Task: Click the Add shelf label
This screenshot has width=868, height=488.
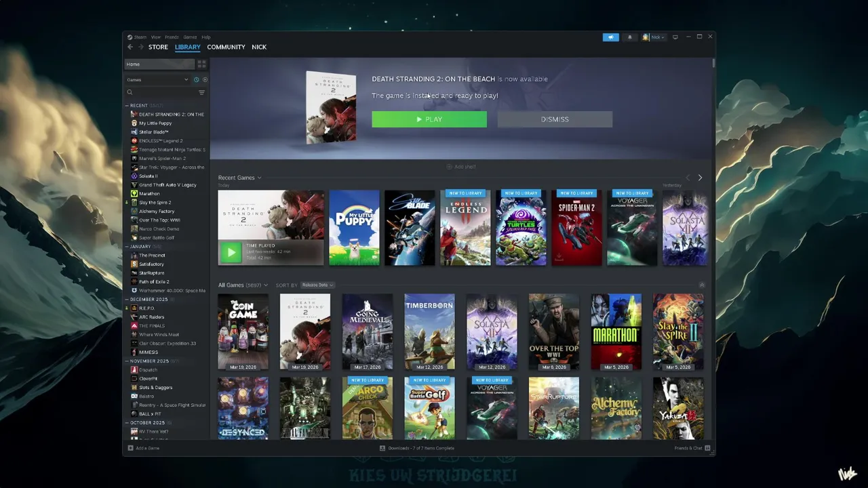Action: (465, 167)
